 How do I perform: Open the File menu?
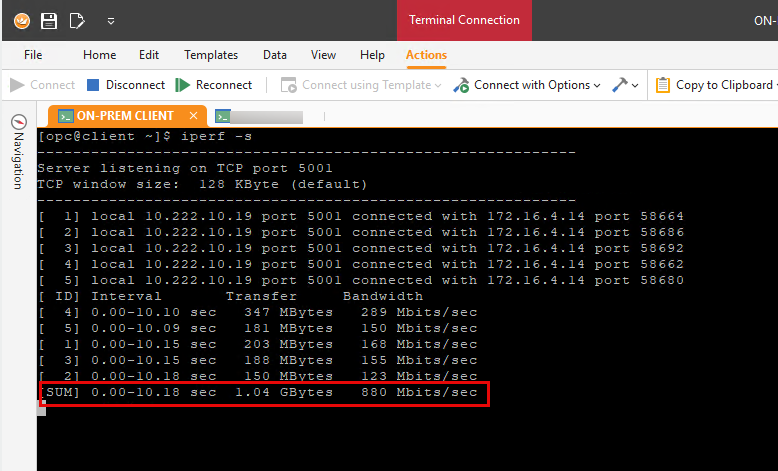[33, 55]
